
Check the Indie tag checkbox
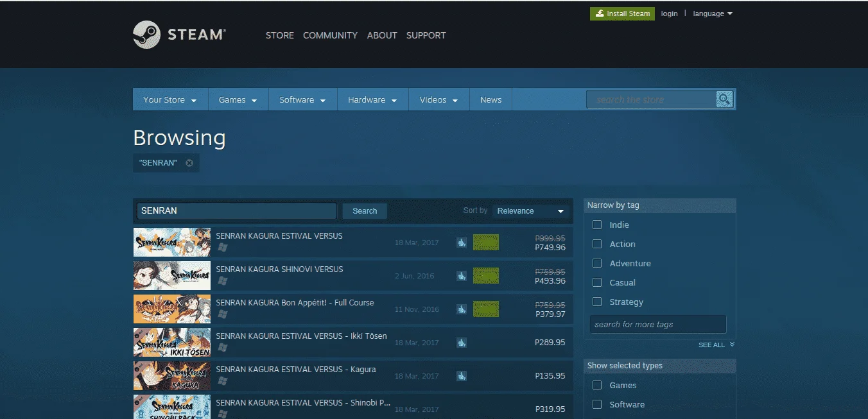[597, 225]
